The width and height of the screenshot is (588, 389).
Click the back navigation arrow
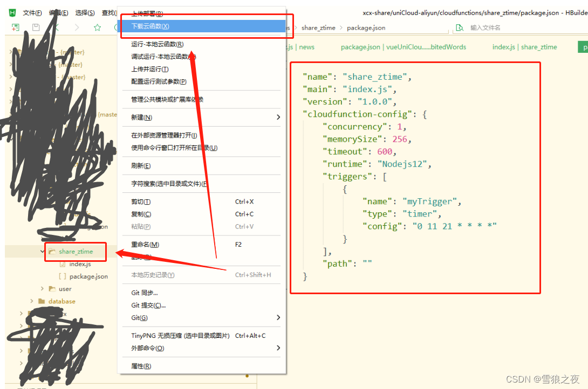point(57,26)
